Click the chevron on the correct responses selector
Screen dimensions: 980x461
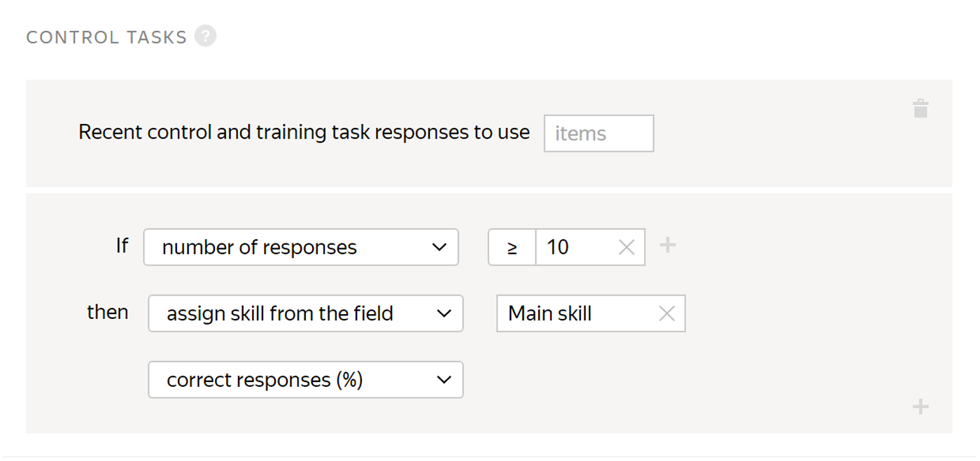coord(444,381)
